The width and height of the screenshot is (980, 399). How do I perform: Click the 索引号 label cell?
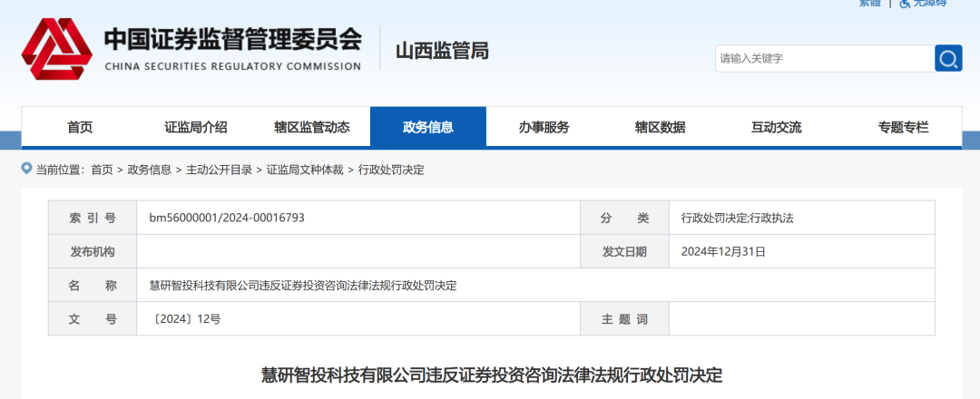point(93,218)
